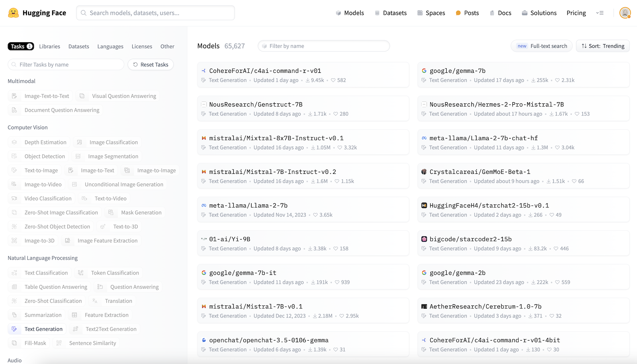Open the user profile avatar
637x364 pixels.
click(625, 13)
